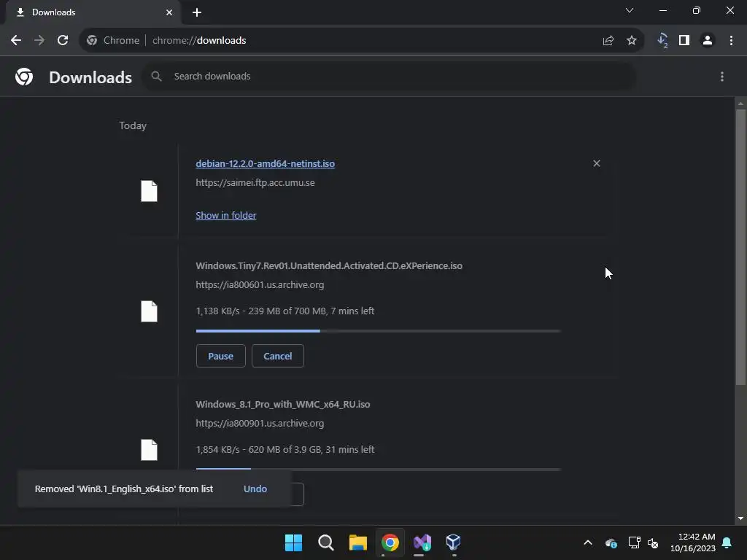747x560 pixels.
Task: Remove debian-12.2.0 entry from list
Action: pyautogui.click(x=597, y=163)
